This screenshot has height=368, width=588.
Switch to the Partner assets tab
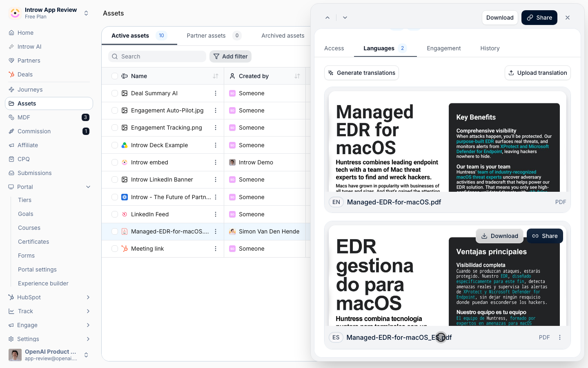[214, 36]
